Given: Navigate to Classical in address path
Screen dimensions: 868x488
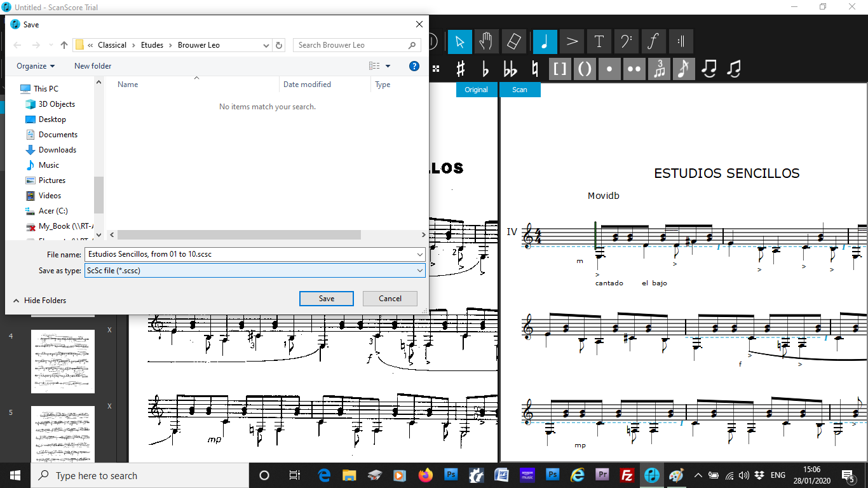Looking at the screenshot, I should [x=112, y=45].
